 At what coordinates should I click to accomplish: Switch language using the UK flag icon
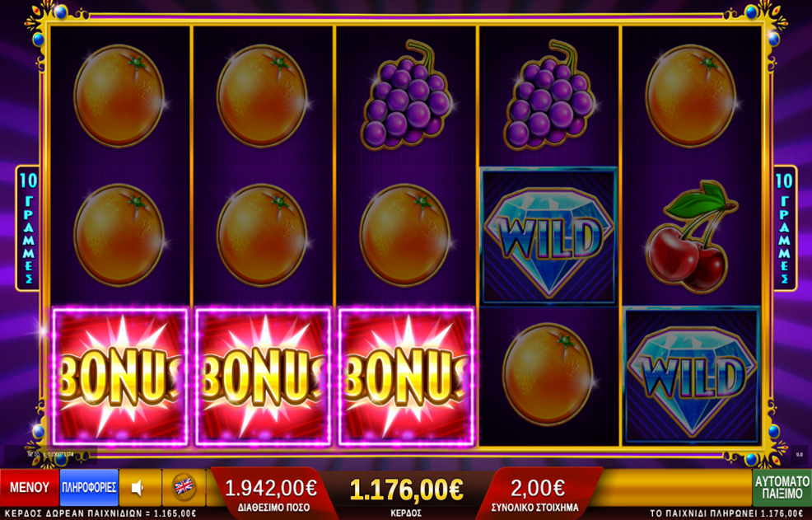coord(184,487)
